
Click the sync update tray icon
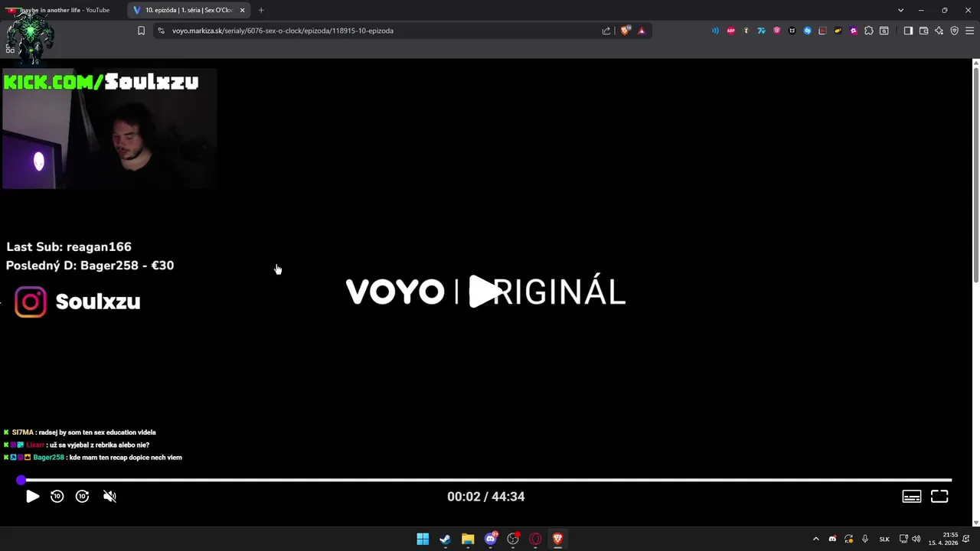click(848, 539)
